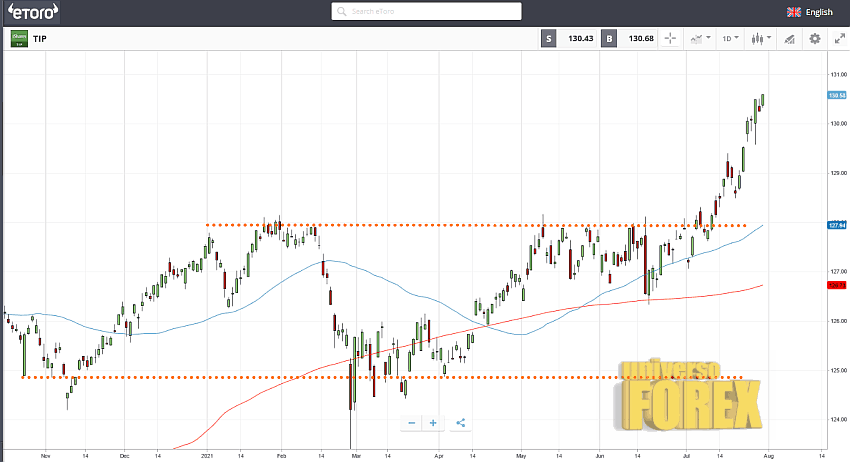Share the chart via share icon
The image size is (850, 462).
460,423
